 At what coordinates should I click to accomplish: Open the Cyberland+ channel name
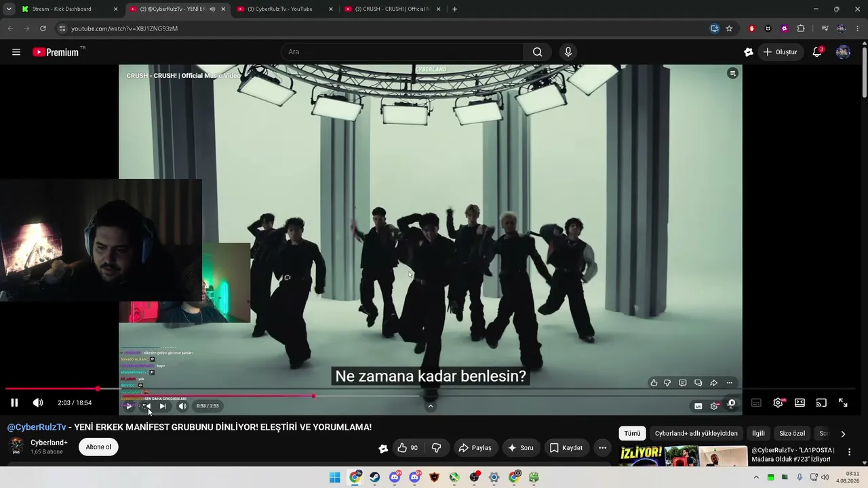49,443
